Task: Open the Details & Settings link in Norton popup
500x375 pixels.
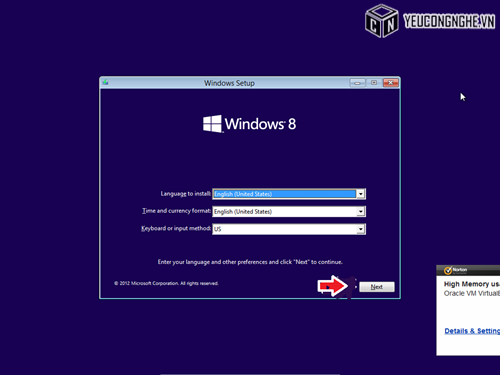Action: [472, 331]
